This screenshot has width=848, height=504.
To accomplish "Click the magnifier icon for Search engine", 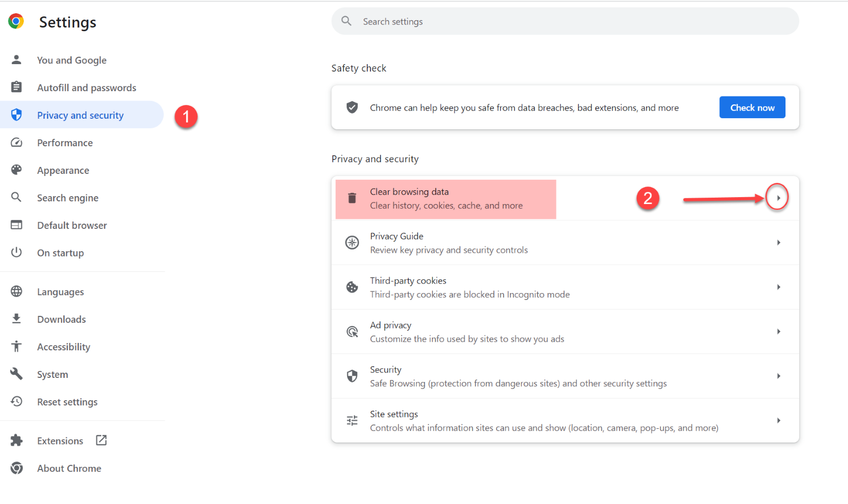I will tap(16, 197).
